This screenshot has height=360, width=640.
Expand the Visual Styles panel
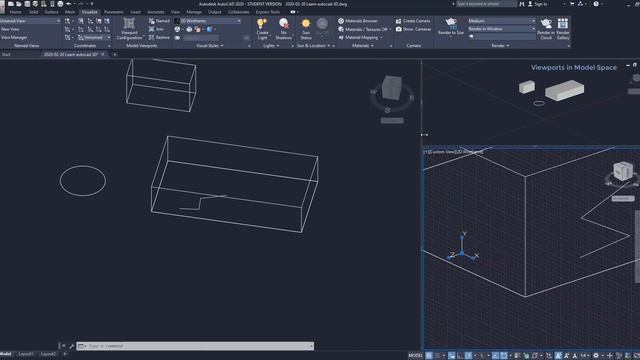pos(210,46)
